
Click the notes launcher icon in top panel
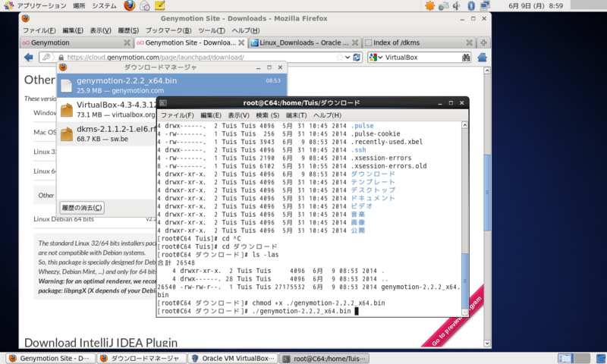159,5
